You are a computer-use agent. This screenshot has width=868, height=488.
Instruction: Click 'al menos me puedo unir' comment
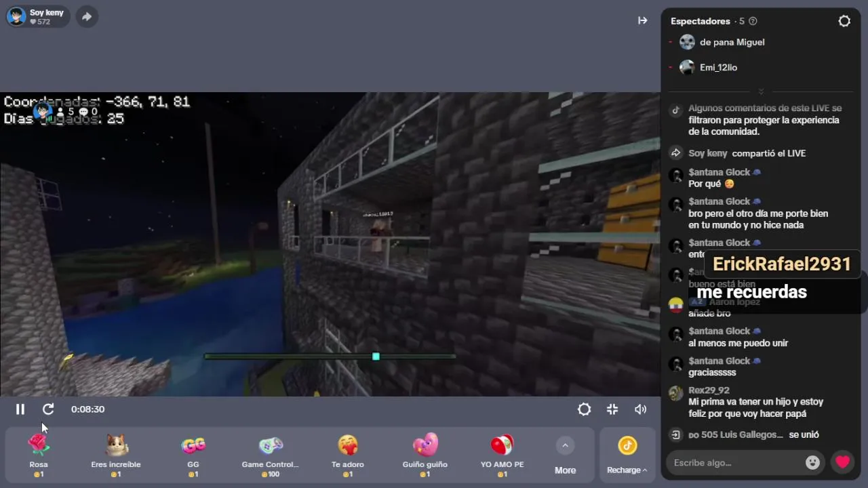tap(738, 343)
